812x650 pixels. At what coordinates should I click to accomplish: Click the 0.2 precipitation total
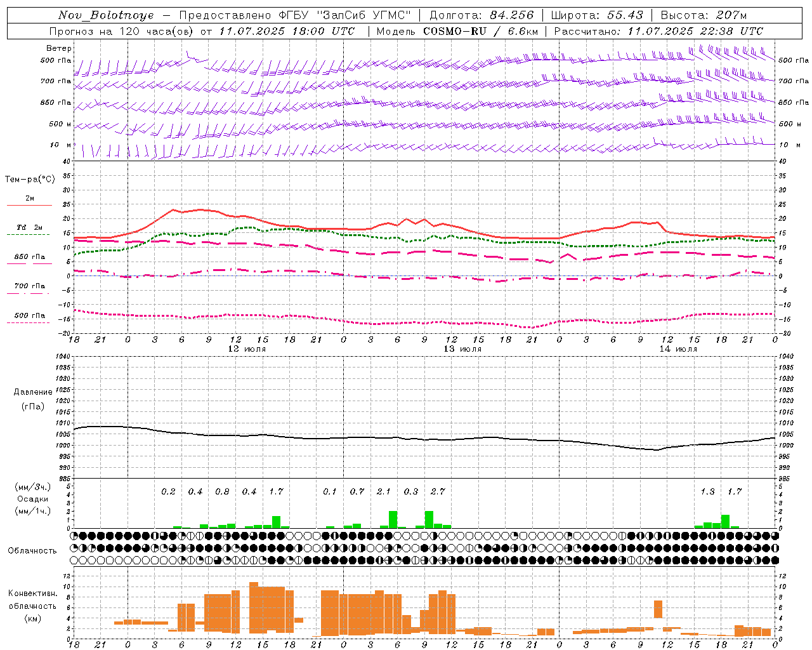168,491
